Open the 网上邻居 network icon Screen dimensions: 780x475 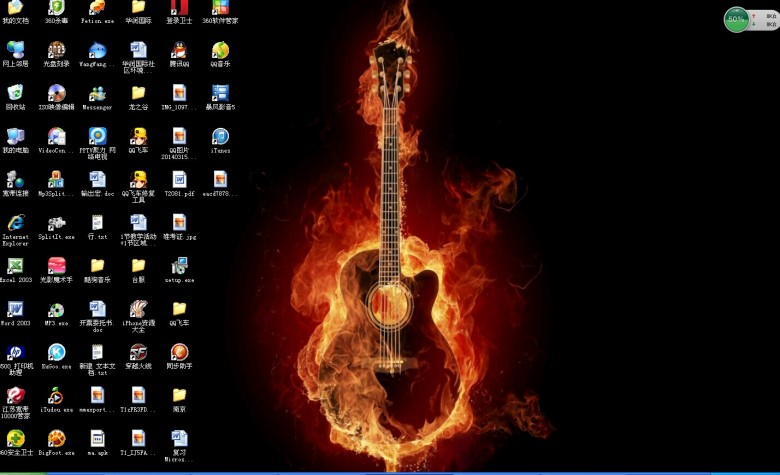click(15, 50)
